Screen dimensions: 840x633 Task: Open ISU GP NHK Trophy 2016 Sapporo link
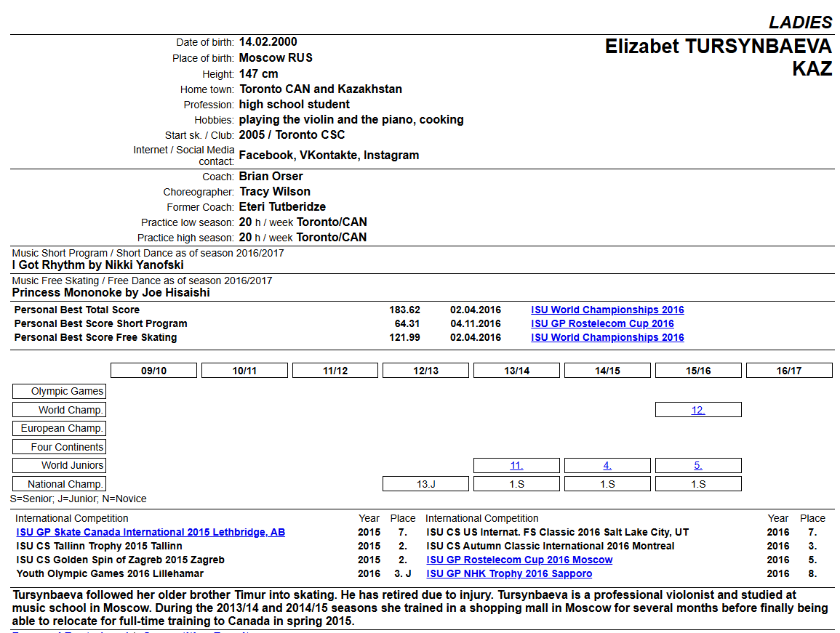coord(509,573)
